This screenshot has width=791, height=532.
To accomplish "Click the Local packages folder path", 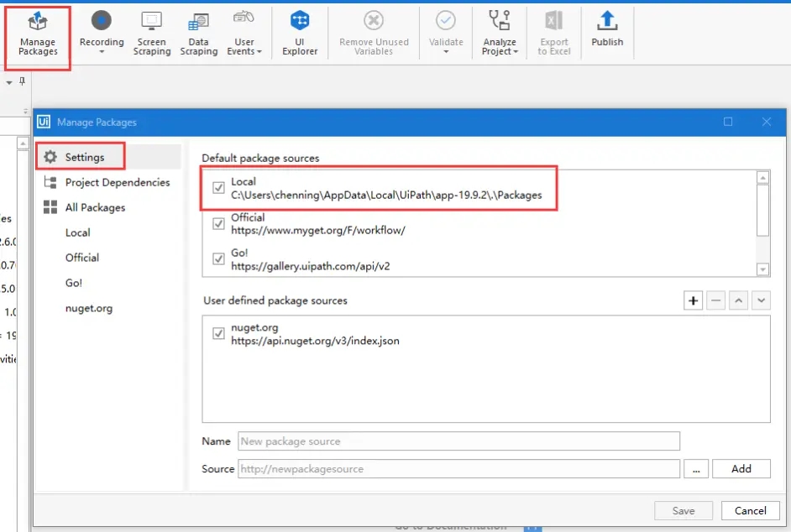I will (x=386, y=196).
